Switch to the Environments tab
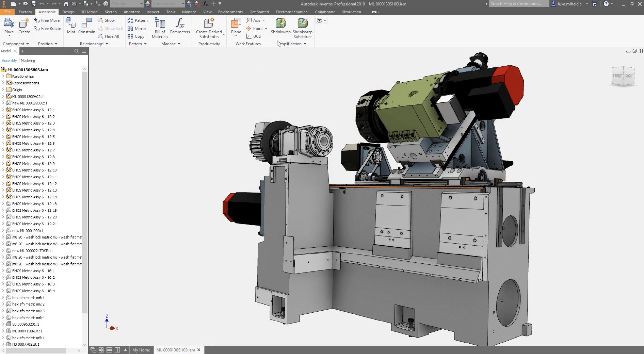The height and width of the screenshot is (354, 644). [x=230, y=12]
